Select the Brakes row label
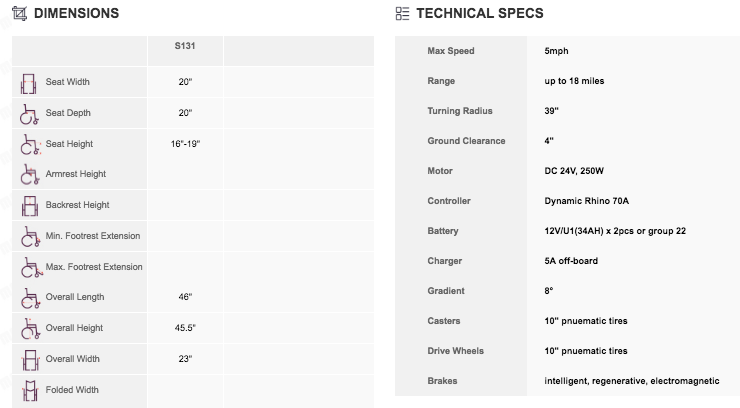740x408 pixels. tap(442, 381)
